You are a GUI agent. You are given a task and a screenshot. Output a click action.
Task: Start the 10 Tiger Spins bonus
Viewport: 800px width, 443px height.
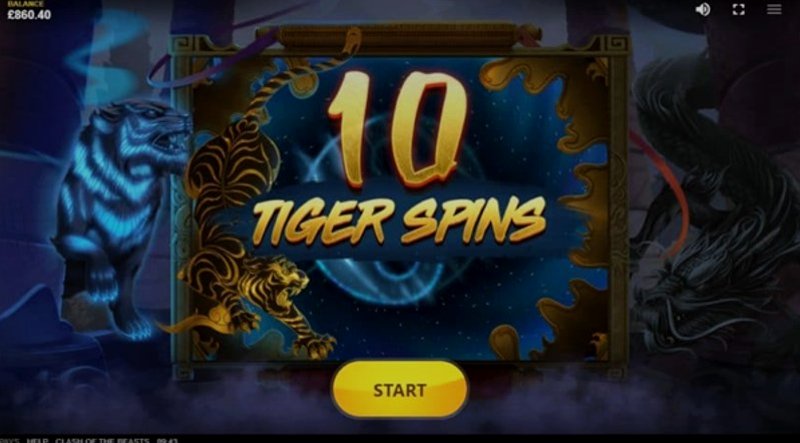399,390
